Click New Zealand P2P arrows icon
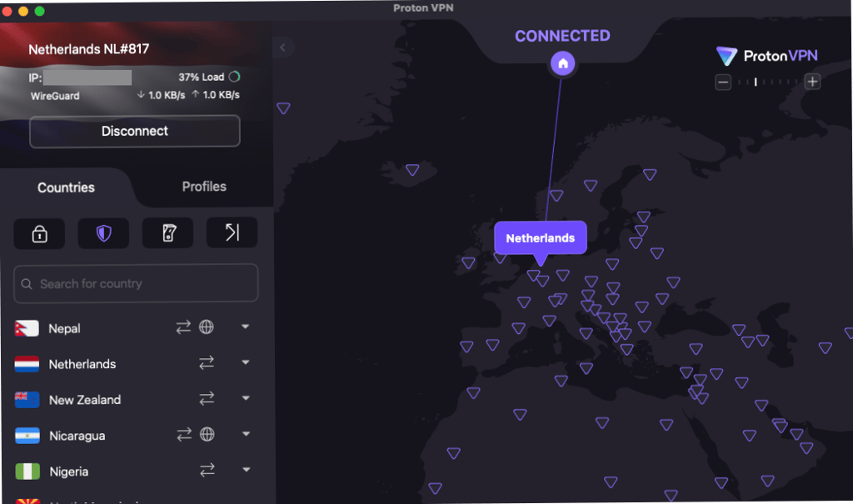 pos(207,398)
